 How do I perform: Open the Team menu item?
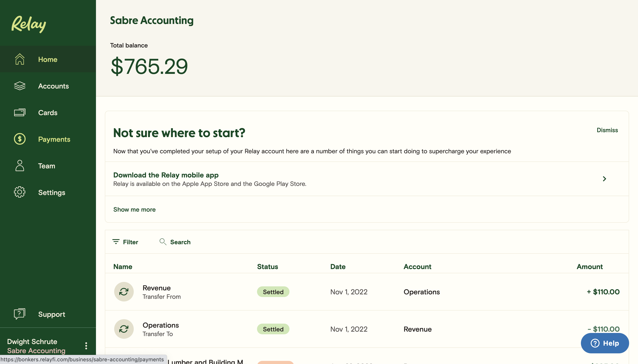47,166
